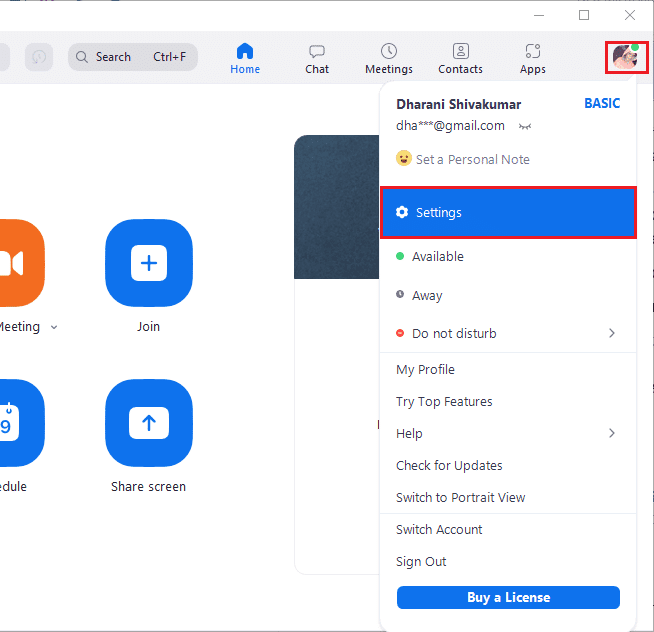This screenshot has height=632, width=654.
Task: Close the Zoom window
Action: (630, 15)
